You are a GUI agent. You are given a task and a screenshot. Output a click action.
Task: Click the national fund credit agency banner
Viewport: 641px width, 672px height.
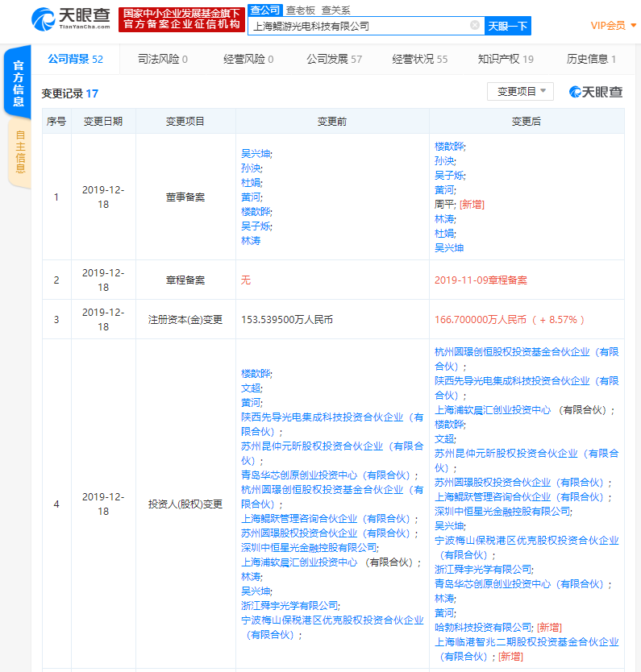coord(181,19)
